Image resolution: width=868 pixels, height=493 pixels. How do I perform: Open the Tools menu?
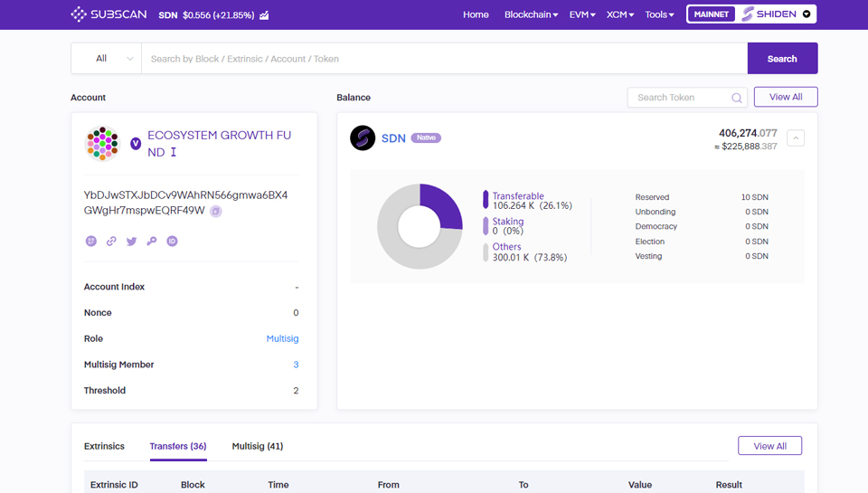(x=659, y=14)
